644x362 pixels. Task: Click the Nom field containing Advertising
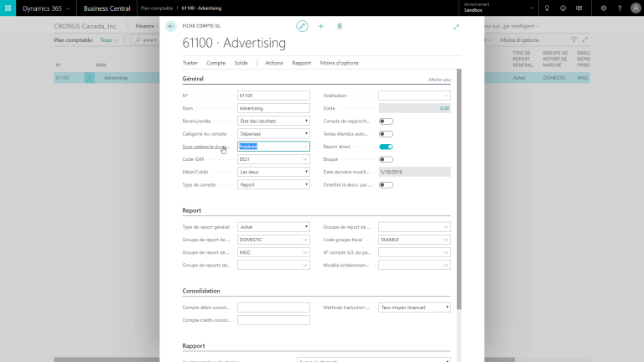click(273, 108)
